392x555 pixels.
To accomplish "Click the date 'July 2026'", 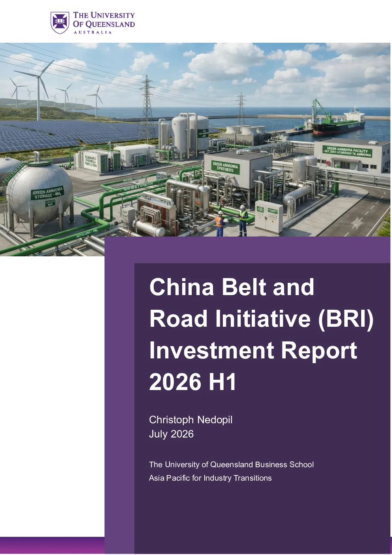I will pyautogui.click(x=171, y=434).
